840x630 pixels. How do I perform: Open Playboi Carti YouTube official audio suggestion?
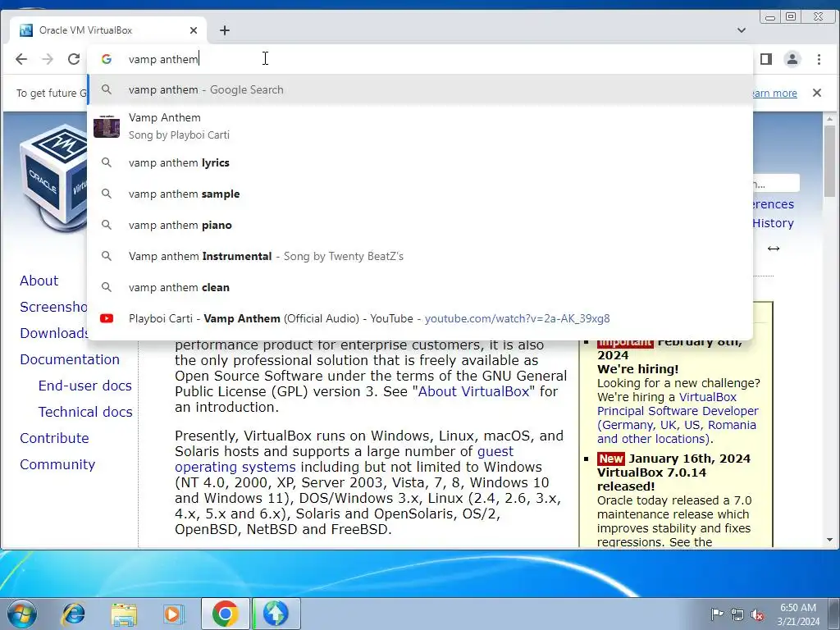click(420, 318)
